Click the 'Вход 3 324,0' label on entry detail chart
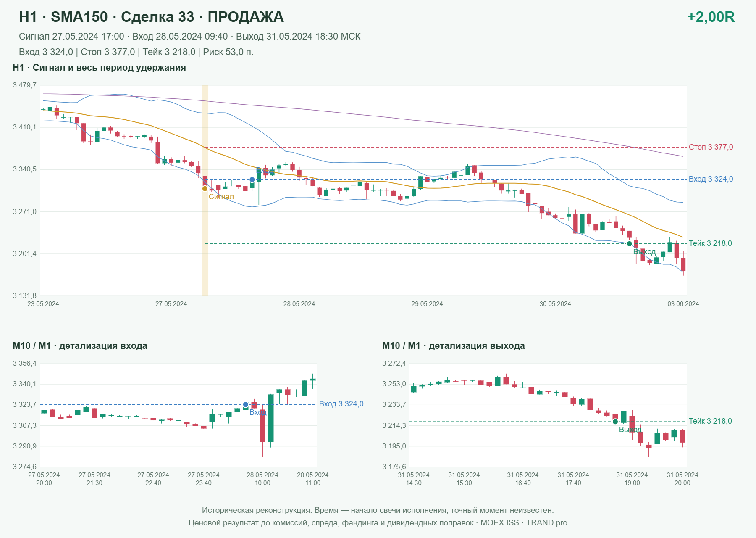Image resolution: width=756 pixels, height=538 pixels. point(341,404)
